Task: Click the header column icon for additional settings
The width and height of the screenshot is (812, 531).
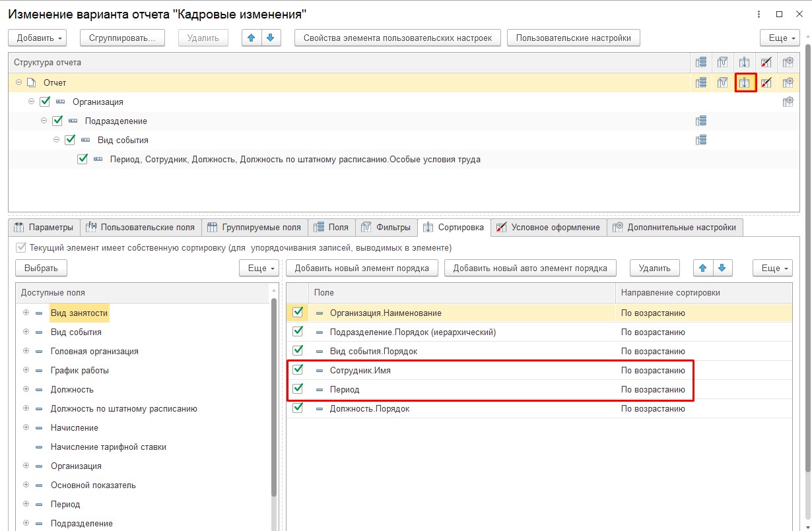Action: click(x=788, y=62)
